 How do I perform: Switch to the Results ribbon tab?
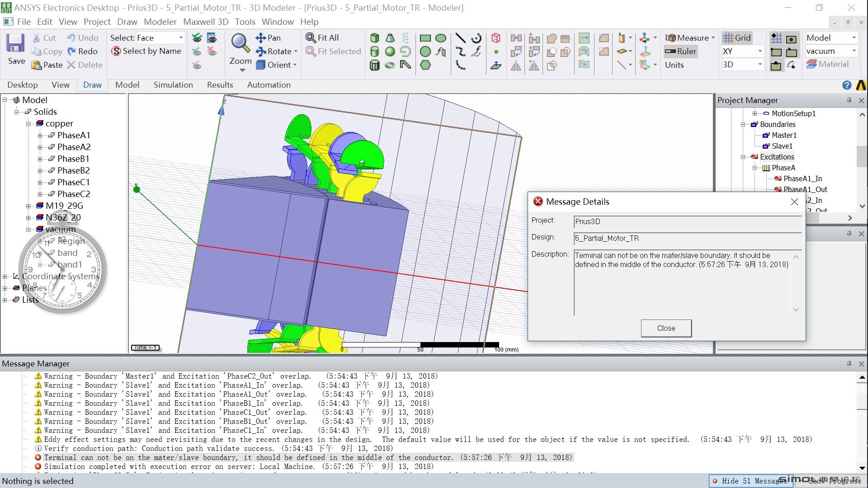[220, 85]
